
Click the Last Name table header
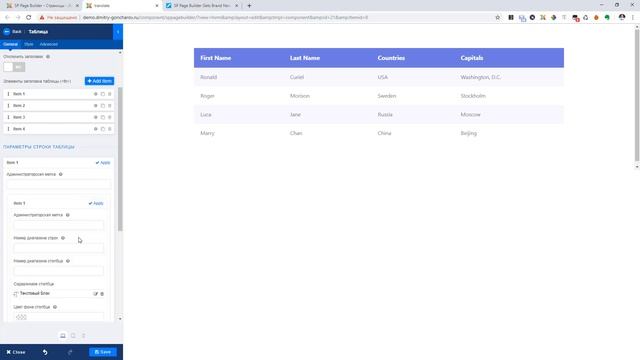click(x=305, y=58)
